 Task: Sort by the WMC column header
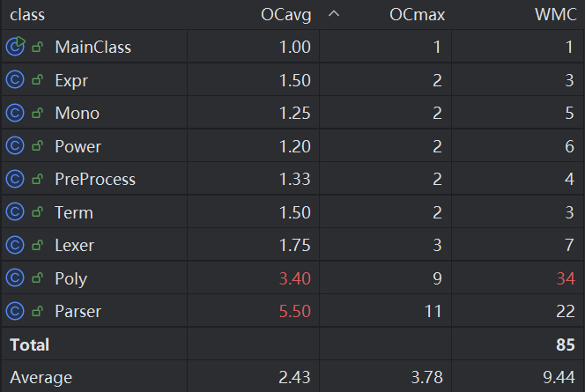pos(554,15)
